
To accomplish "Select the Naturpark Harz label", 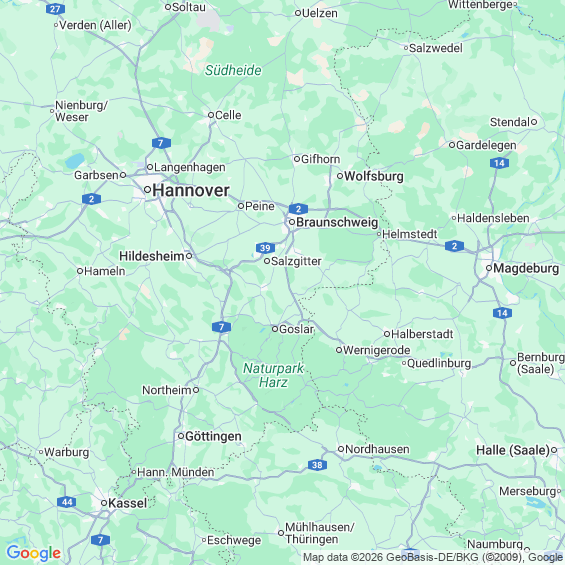I will pos(273,375).
